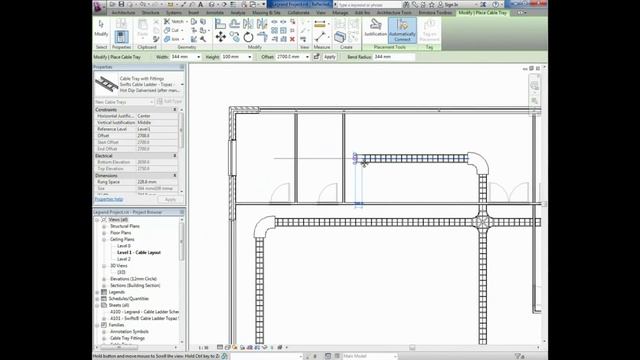Click the Text tool in quick access toolbar
Screen dimensions: 640x360
(201, 4)
